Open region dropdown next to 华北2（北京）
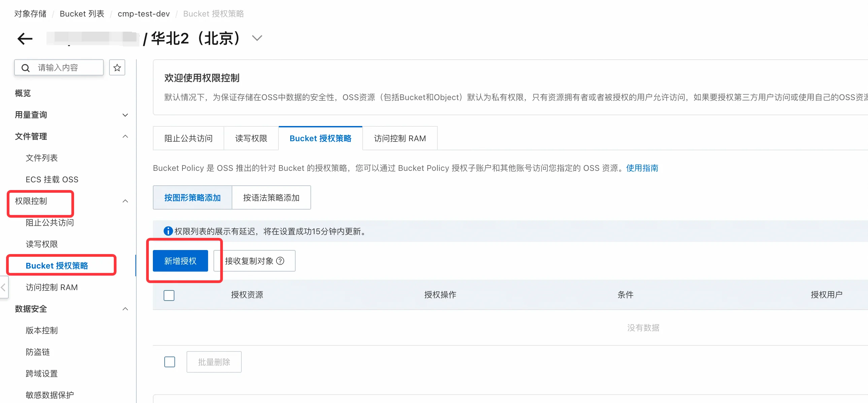The width and height of the screenshot is (868, 403). pyautogui.click(x=257, y=38)
